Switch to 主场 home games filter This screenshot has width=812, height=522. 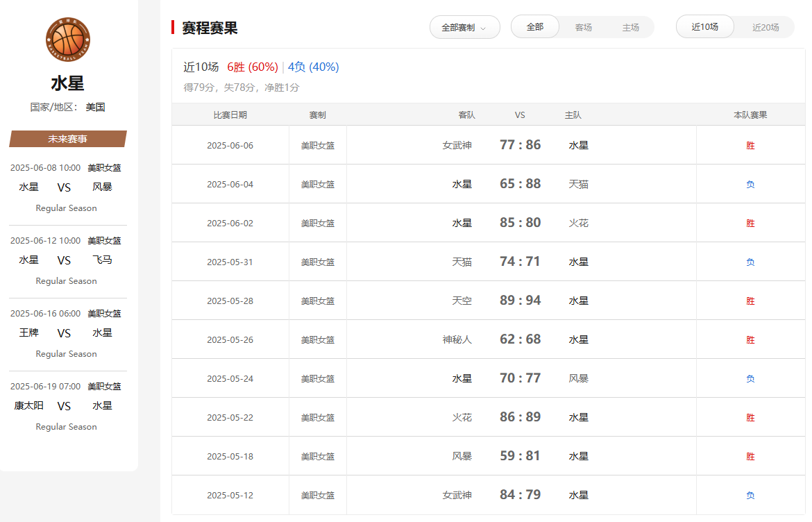pos(630,28)
